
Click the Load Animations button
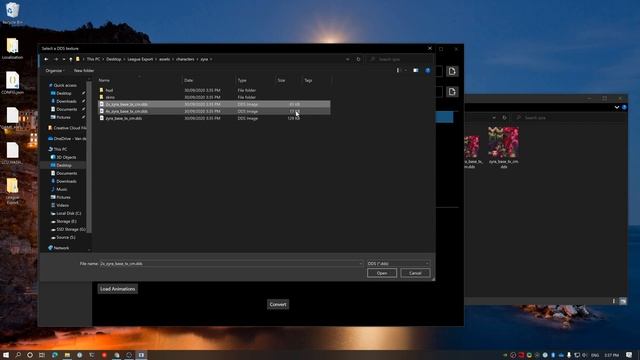(118, 289)
